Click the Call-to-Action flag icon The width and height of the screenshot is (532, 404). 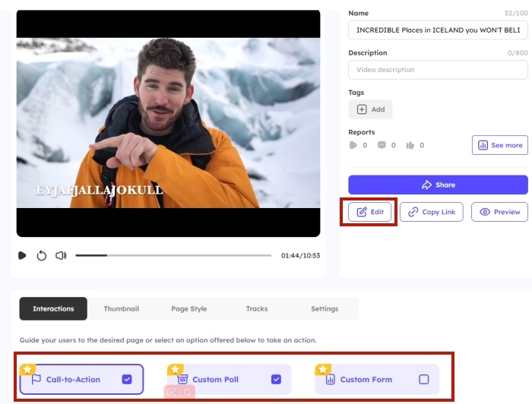point(36,379)
